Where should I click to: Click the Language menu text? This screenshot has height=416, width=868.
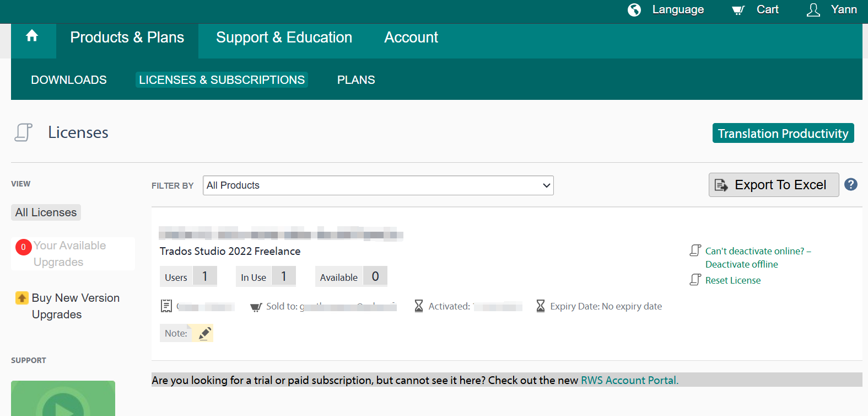point(678,9)
